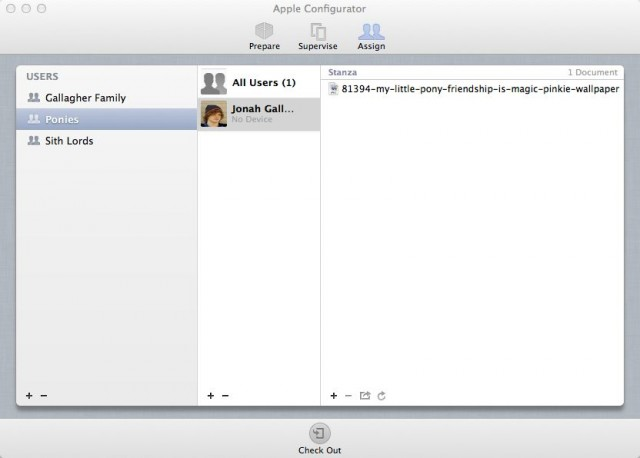Image resolution: width=640 pixels, height=458 pixels.
Task: Click the document file icon for 81394
Action: (x=334, y=88)
